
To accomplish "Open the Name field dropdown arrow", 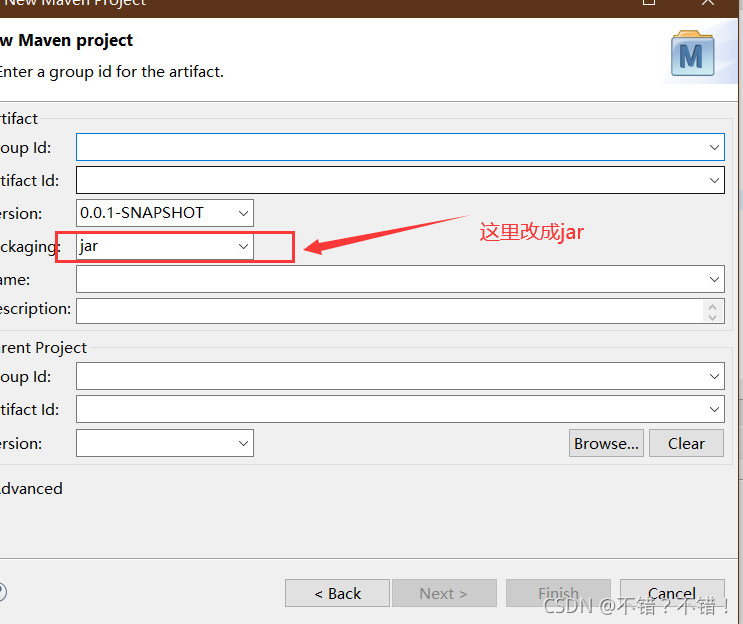I will coord(714,280).
